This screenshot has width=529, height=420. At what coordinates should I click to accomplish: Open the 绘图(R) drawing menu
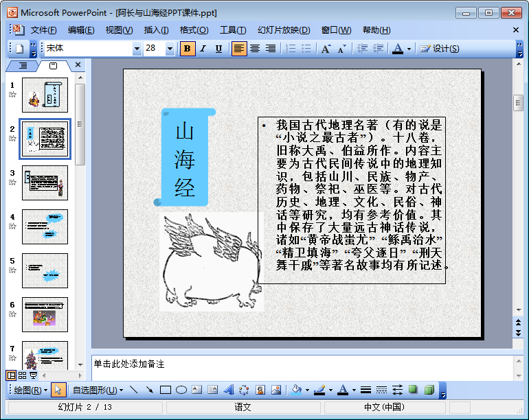(30, 390)
